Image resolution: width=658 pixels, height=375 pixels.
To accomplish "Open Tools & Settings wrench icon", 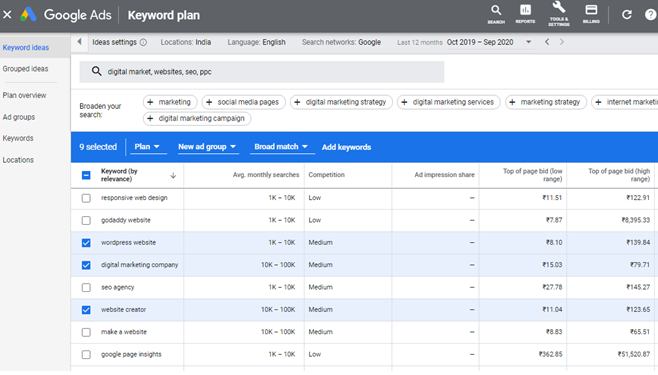I will point(559,14).
